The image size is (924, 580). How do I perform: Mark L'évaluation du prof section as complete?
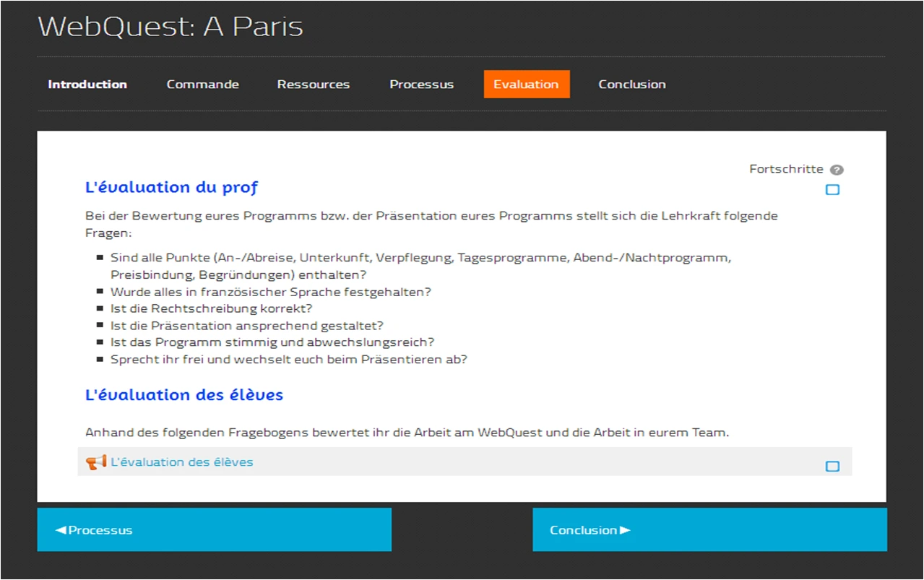pos(832,190)
